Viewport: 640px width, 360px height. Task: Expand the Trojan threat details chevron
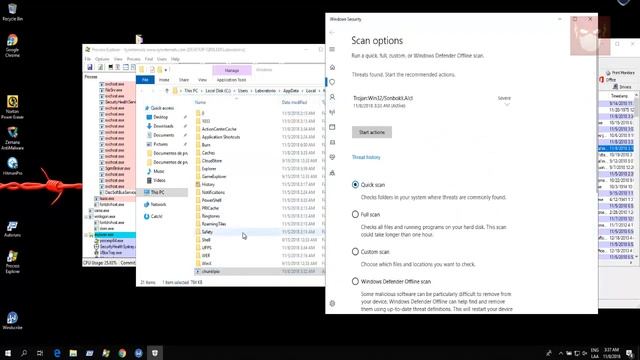pos(507,104)
